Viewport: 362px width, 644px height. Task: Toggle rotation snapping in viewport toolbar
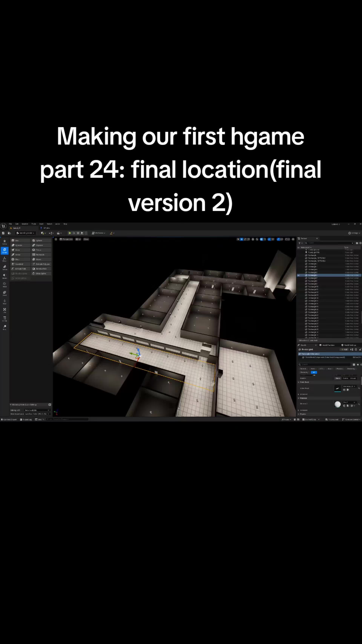(x=269, y=239)
